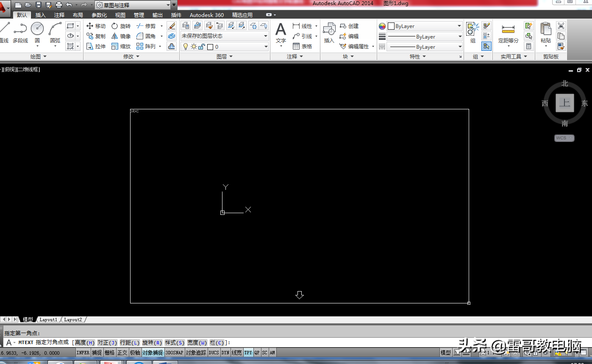The image size is (592, 364).
Task: Click the Layer Properties icon in layers panel
Action: (186, 26)
